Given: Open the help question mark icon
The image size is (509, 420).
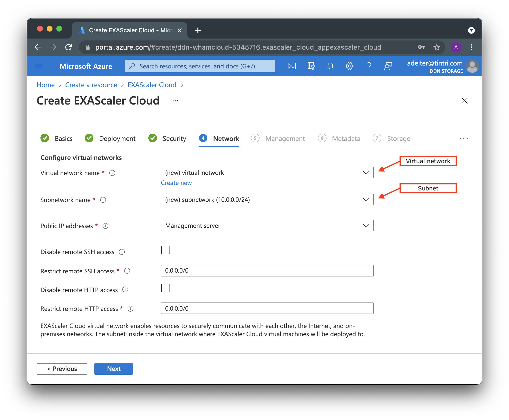Looking at the screenshot, I should (369, 66).
